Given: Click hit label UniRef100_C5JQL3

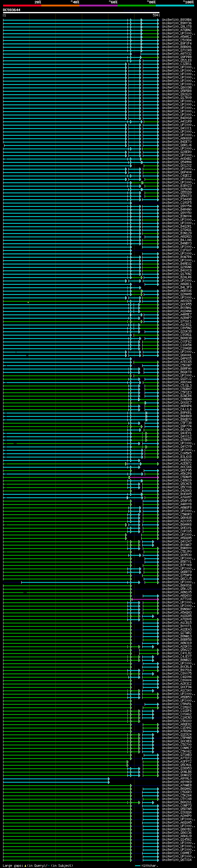Looking at the screenshot, I should pos(177,386).
